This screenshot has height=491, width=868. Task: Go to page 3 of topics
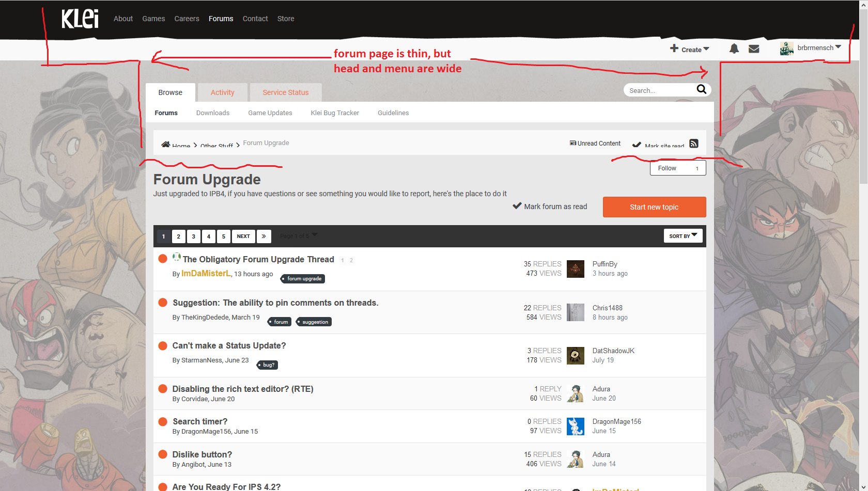(194, 236)
